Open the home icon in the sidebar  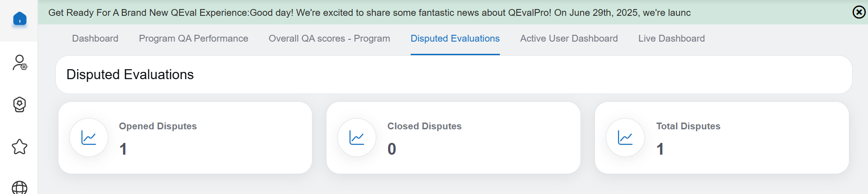[19, 19]
